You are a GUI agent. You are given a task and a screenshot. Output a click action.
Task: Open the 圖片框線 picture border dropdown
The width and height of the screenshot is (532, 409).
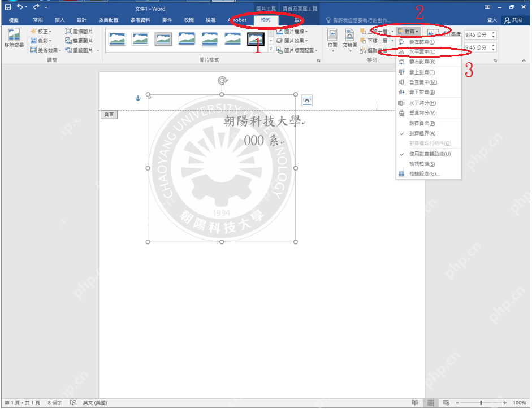[x=292, y=31]
